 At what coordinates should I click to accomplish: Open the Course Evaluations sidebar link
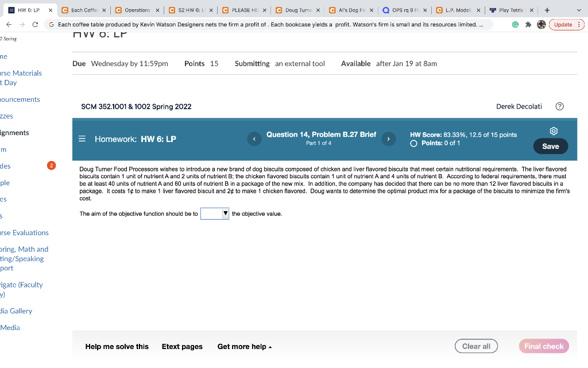pos(24,232)
